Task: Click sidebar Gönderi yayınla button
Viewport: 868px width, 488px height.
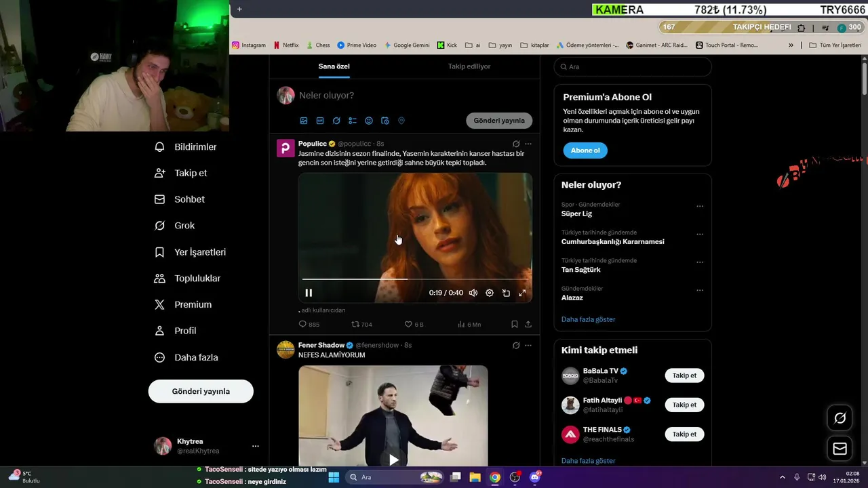Action: (x=201, y=392)
